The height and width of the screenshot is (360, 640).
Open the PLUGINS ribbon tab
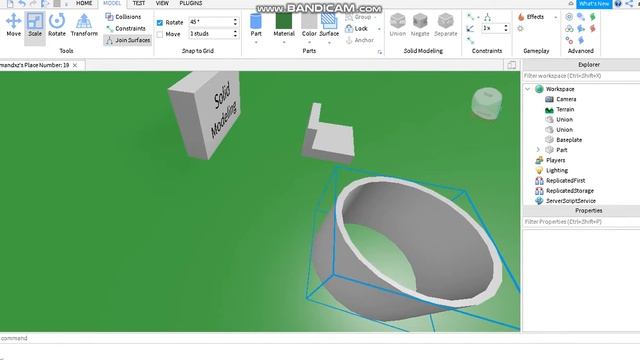[191, 3]
